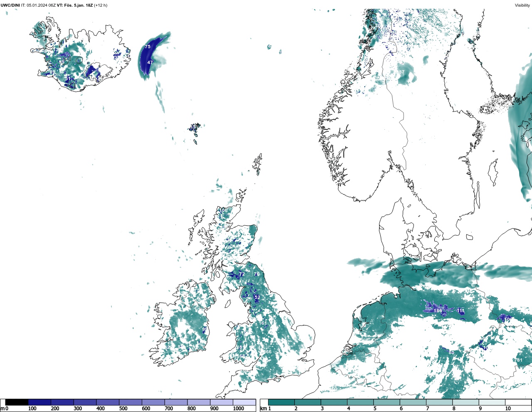The image size is (532, 412).
Task: Click the Visibility title label
Action: click(522, 5)
